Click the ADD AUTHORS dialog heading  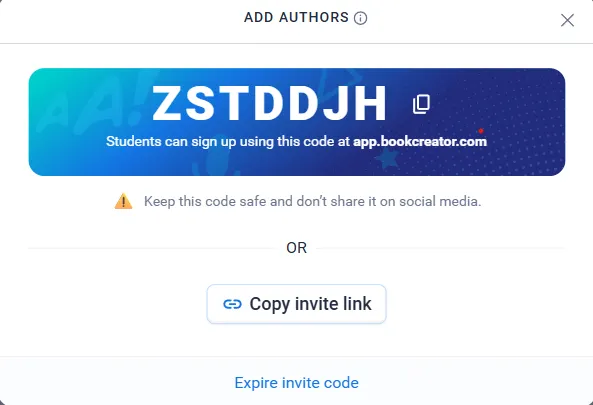tap(296, 17)
